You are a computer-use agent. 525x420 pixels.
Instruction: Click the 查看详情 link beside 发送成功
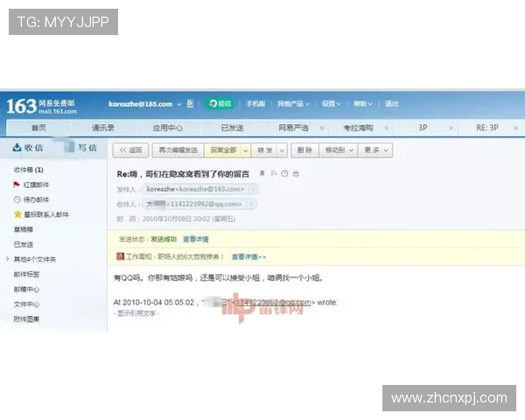pyautogui.click(x=195, y=238)
